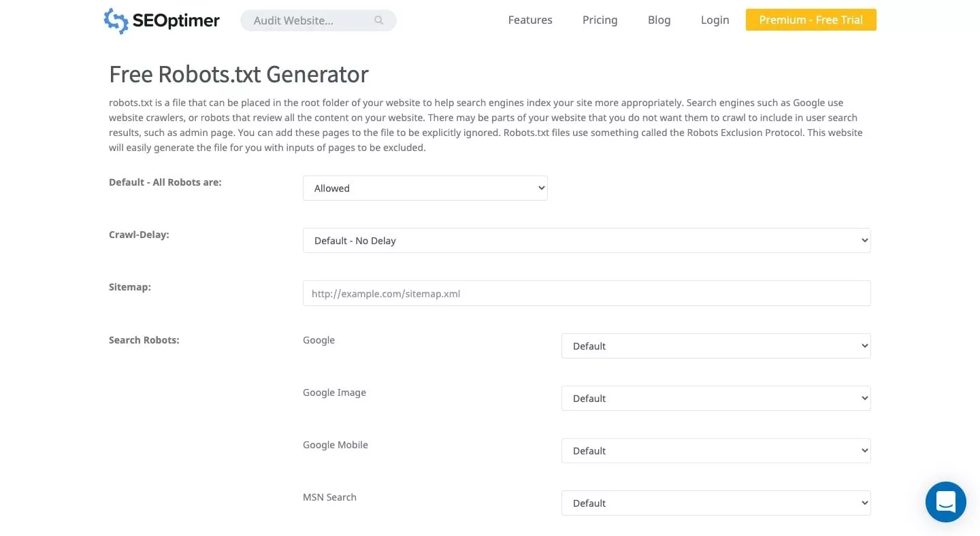Screen dimensions: 980x536
Task: Click the Crawl-Delay dropdown arrow
Action: 864,241
